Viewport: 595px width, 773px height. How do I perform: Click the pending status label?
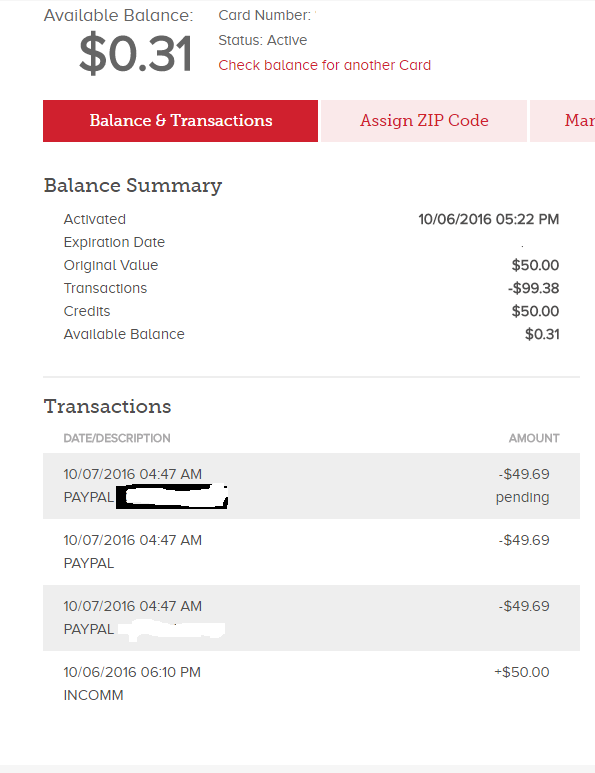point(523,497)
